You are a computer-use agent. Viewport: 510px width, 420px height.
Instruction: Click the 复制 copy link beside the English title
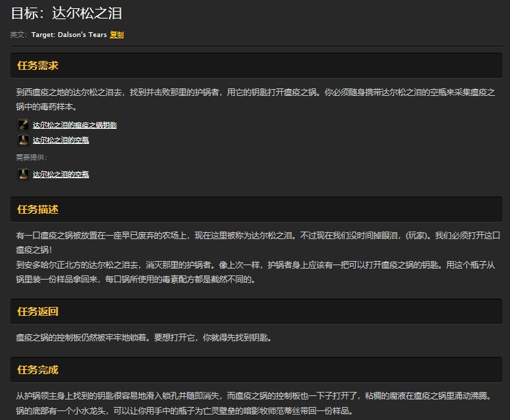click(117, 35)
